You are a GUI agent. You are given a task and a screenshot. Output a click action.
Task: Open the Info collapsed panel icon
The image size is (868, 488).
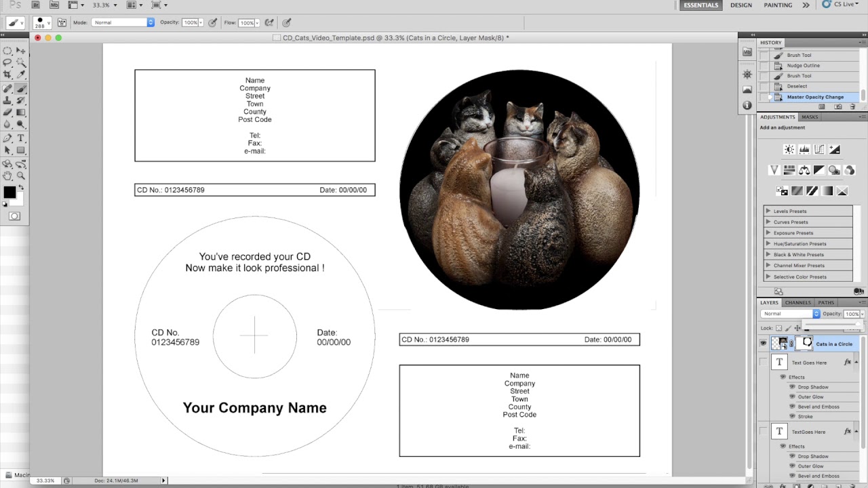[747, 105]
